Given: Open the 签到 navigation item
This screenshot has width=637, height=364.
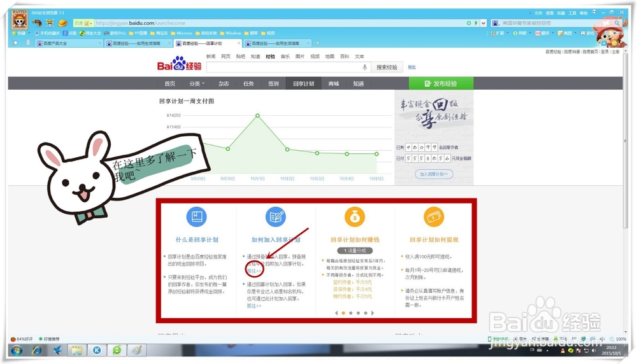Looking at the screenshot, I should pyautogui.click(x=273, y=83).
